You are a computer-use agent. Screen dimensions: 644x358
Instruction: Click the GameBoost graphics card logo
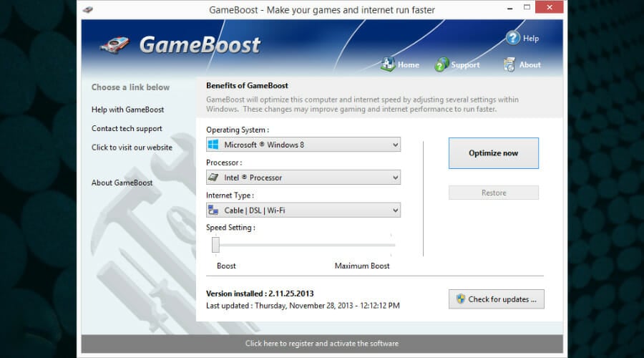pyautogui.click(x=115, y=44)
